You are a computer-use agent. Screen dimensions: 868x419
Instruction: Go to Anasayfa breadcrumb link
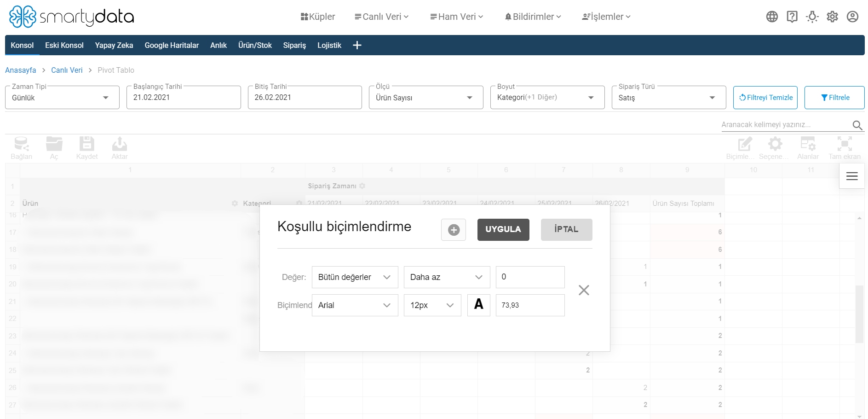tap(21, 70)
